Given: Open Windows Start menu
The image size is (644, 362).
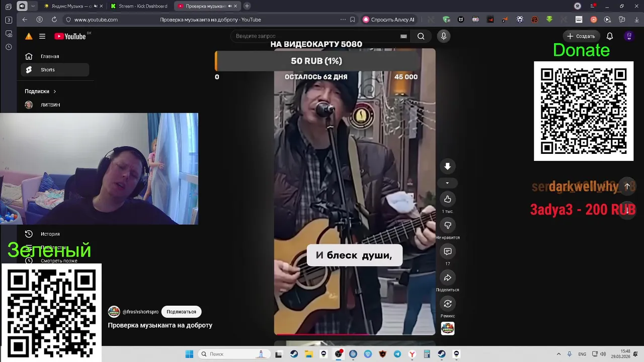Looking at the screenshot, I should click(x=189, y=354).
